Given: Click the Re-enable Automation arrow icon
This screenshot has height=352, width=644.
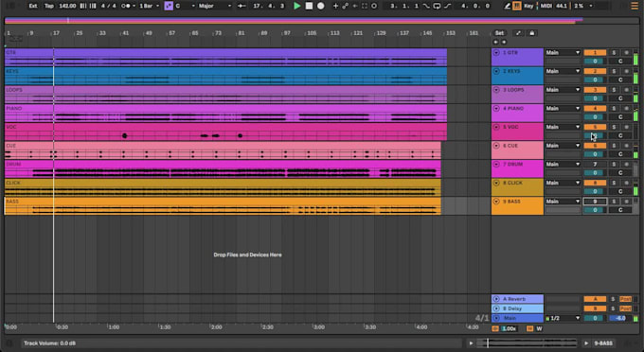Looking at the screenshot, I should tap(355, 6).
